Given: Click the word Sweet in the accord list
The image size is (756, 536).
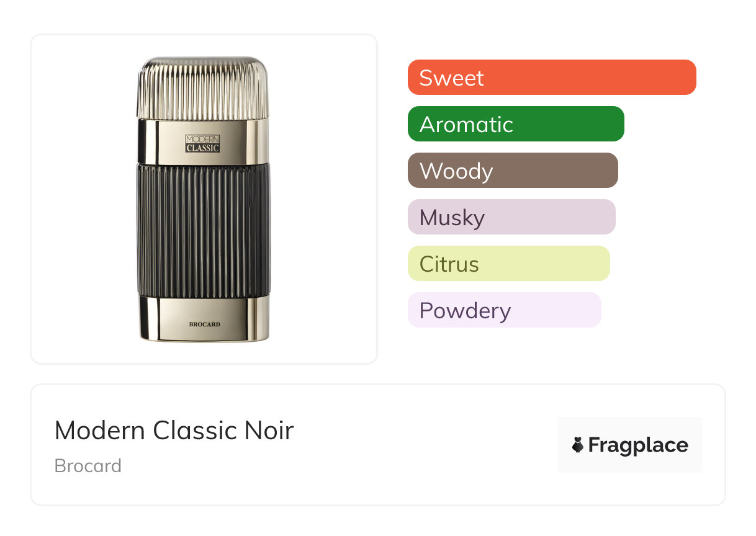Looking at the screenshot, I should (451, 78).
